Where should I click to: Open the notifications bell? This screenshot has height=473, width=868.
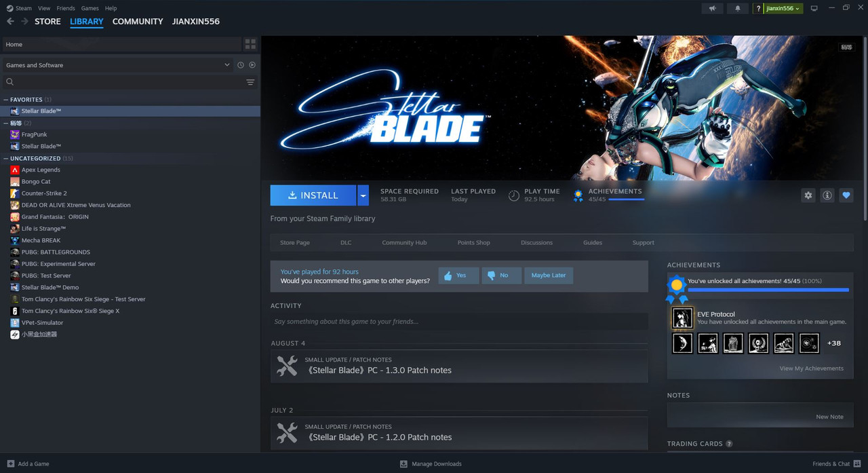point(738,8)
